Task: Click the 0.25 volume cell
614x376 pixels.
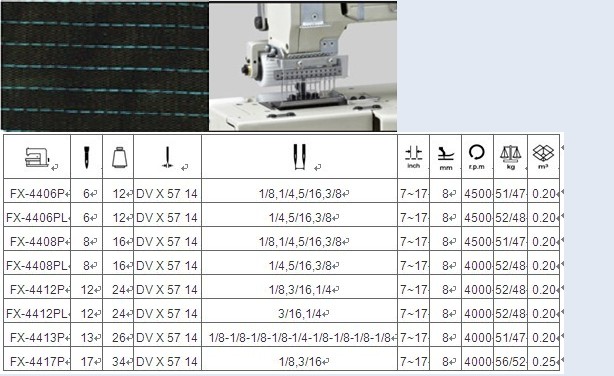Action: coord(544,362)
